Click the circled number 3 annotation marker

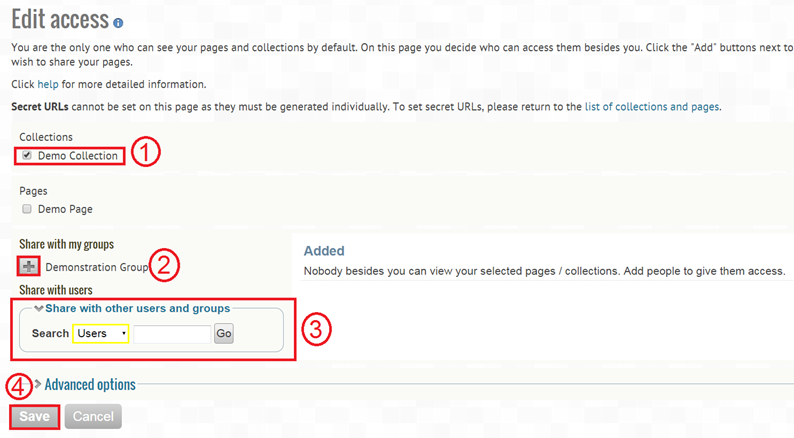click(315, 331)
